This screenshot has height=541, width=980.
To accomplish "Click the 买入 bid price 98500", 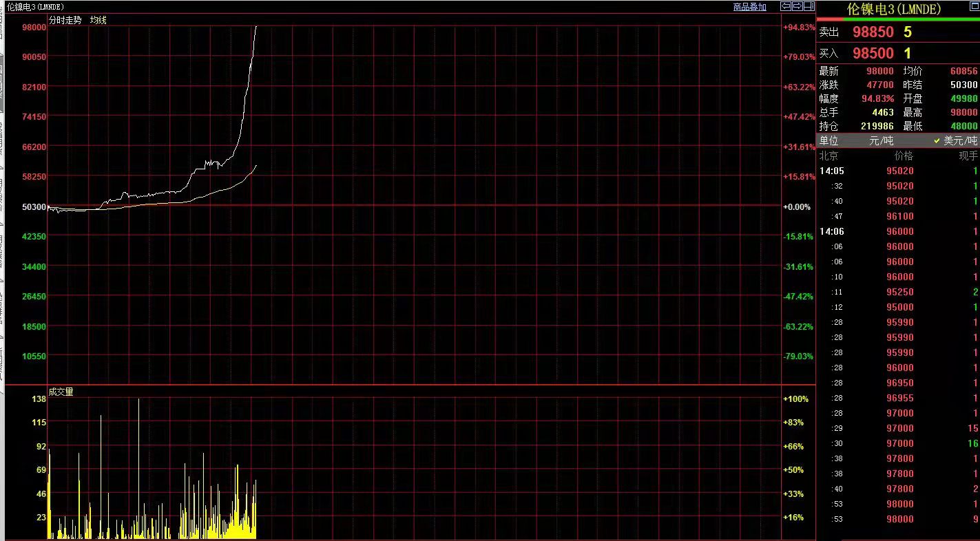I will coord(873,53).
